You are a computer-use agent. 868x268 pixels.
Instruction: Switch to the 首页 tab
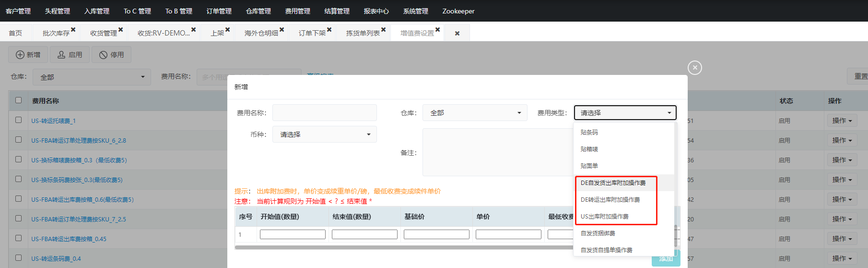(15, 33)
